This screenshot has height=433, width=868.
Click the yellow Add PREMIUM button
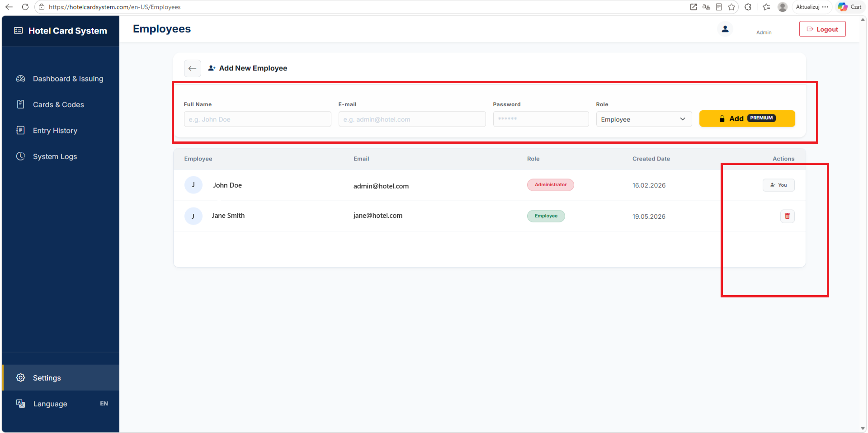pos(747,118)
